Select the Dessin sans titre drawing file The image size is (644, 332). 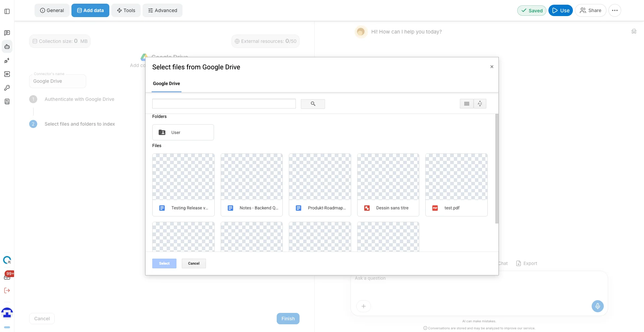pyautogui.click(x=388, y=185)
